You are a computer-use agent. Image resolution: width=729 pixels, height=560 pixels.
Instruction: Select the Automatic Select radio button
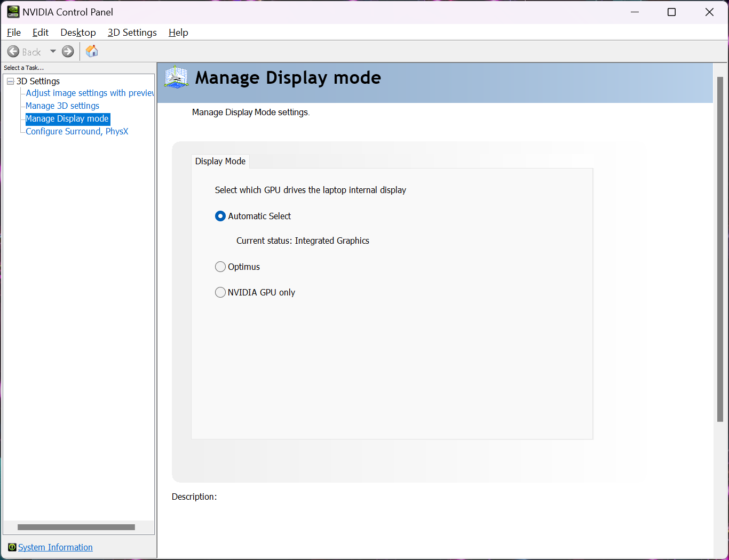coord(220,216)
